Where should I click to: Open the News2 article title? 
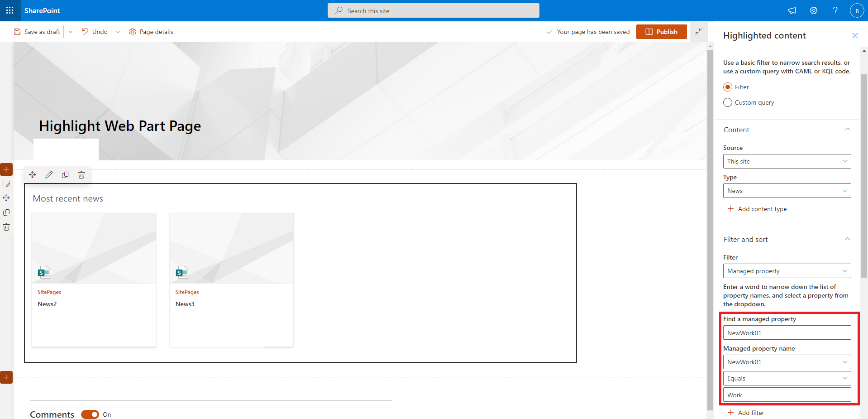tap(47, 304)
